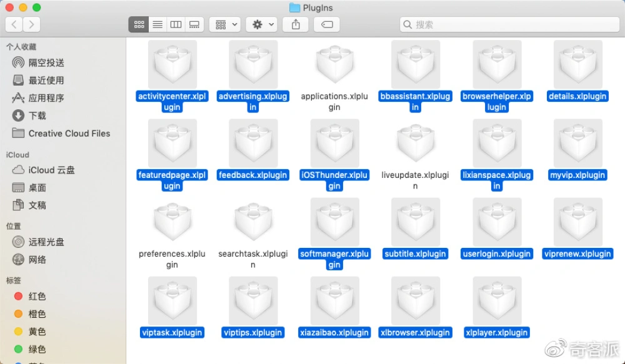Switch to gallery view mode
This screenshot has width=625, height=364.
point(194,25)
